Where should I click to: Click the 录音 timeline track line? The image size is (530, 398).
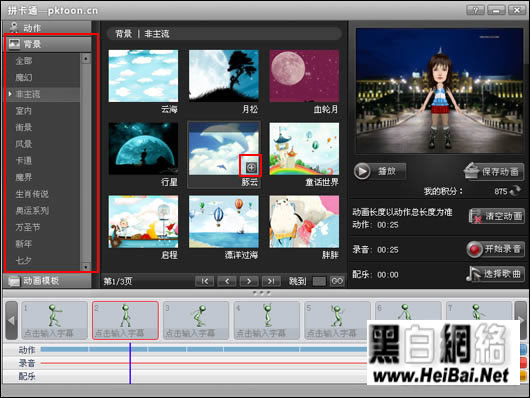point(203,363)
